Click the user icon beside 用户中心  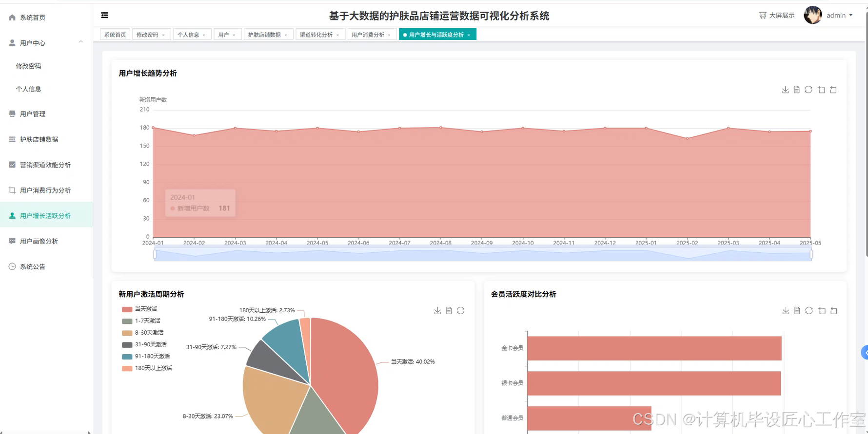click(x=12, y=43)
